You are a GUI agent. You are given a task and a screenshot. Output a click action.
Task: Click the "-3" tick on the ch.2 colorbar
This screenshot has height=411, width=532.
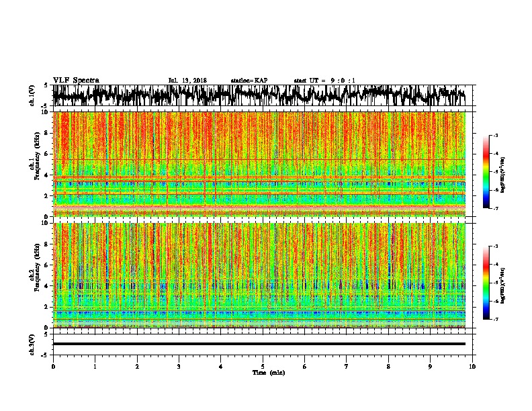coord(496,246)
